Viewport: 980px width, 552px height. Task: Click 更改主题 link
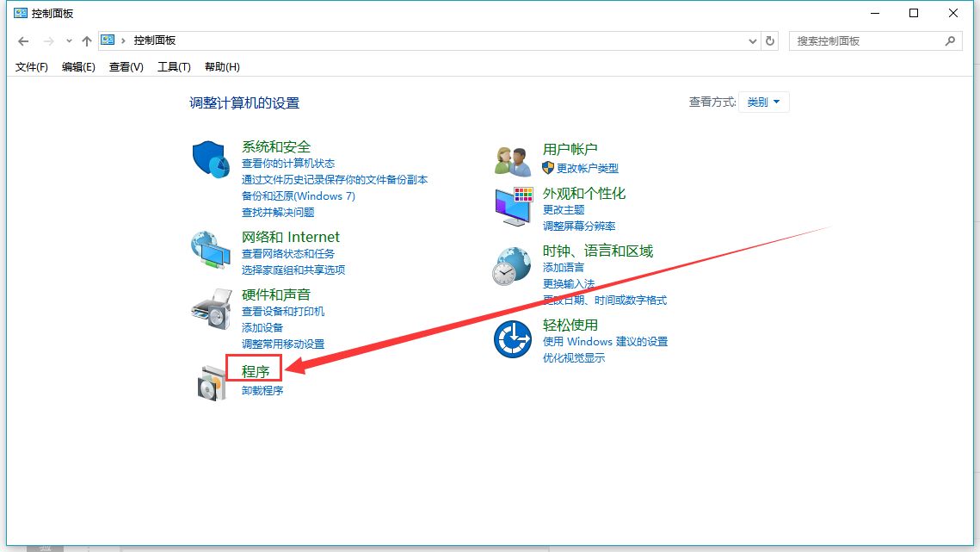point(563,209)
